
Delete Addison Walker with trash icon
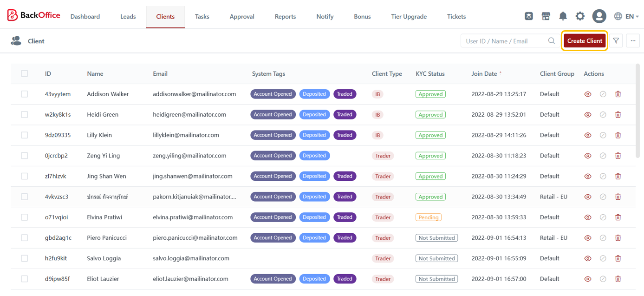click(x=618, y=94)
